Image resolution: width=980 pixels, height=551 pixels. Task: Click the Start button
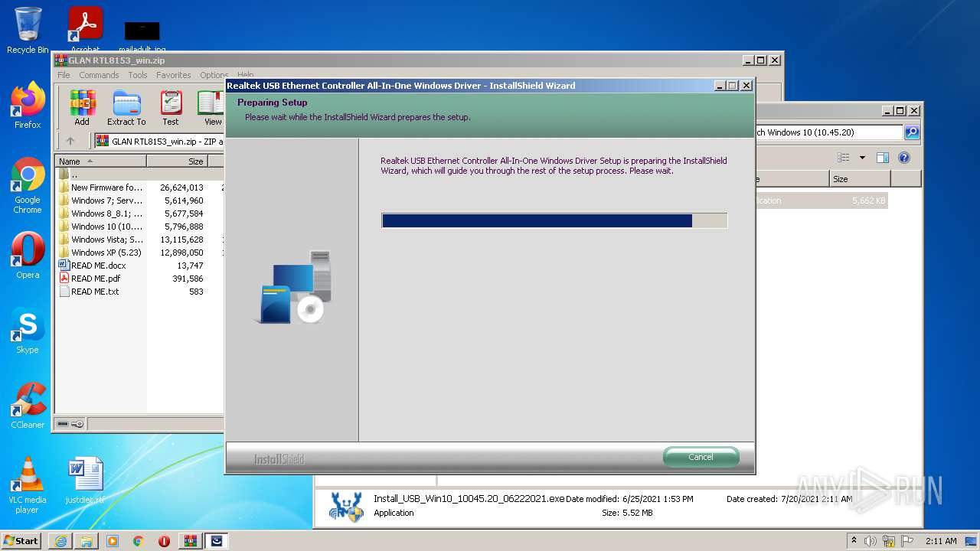coord(21,541)
